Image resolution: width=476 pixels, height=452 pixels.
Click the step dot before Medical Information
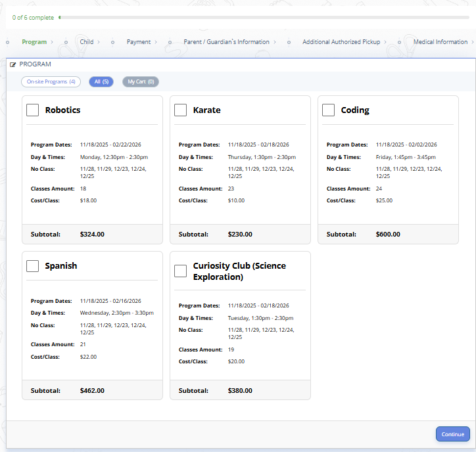[x=398, y=42]
